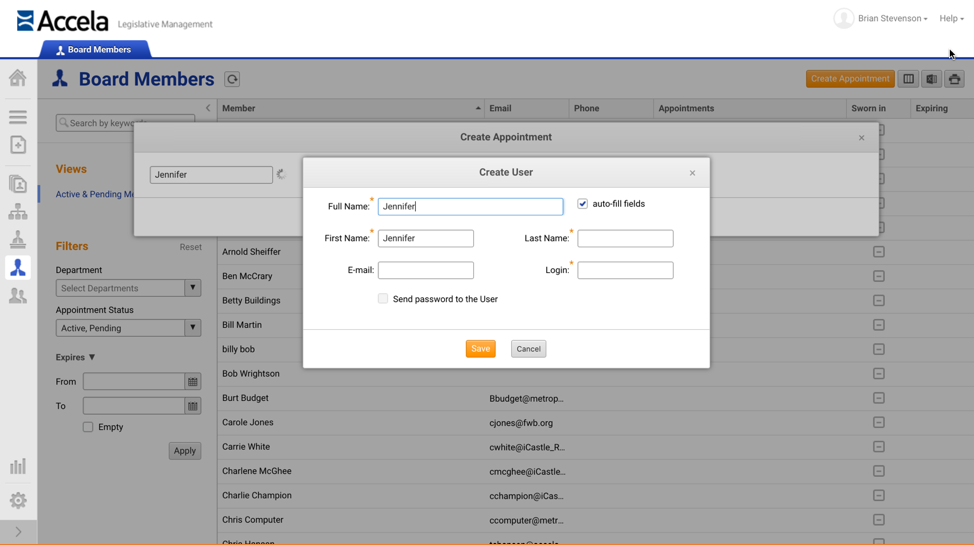The height and width of the screenshot is (545, 974).
Task: Enable Send password to the User
Action: tap(383, 298)
